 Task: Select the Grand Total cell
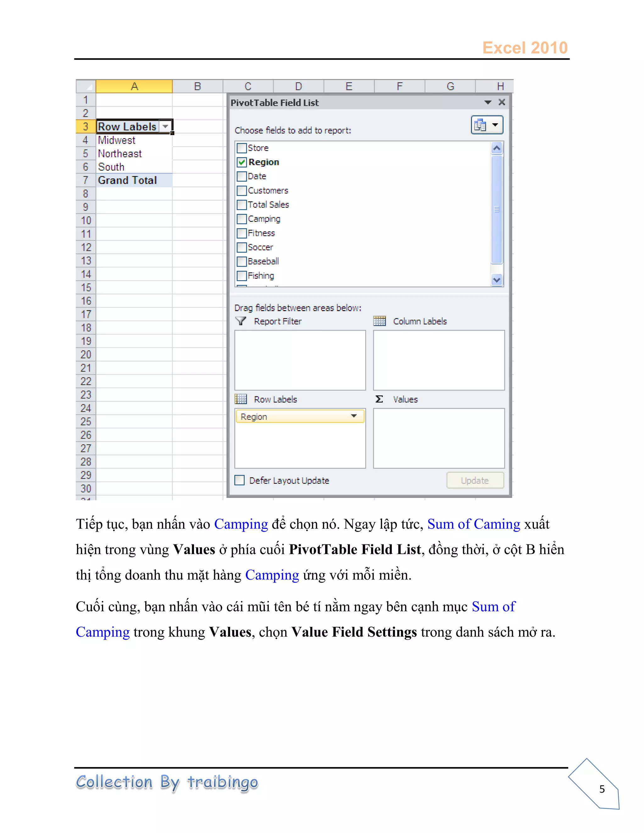pyautogui.click(x=134, y=180)
